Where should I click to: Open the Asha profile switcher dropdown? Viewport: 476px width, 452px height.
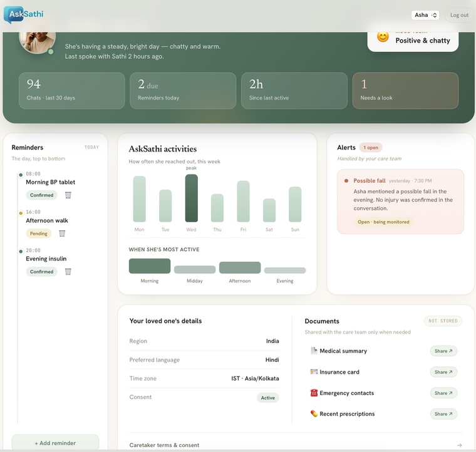point(425,15)
